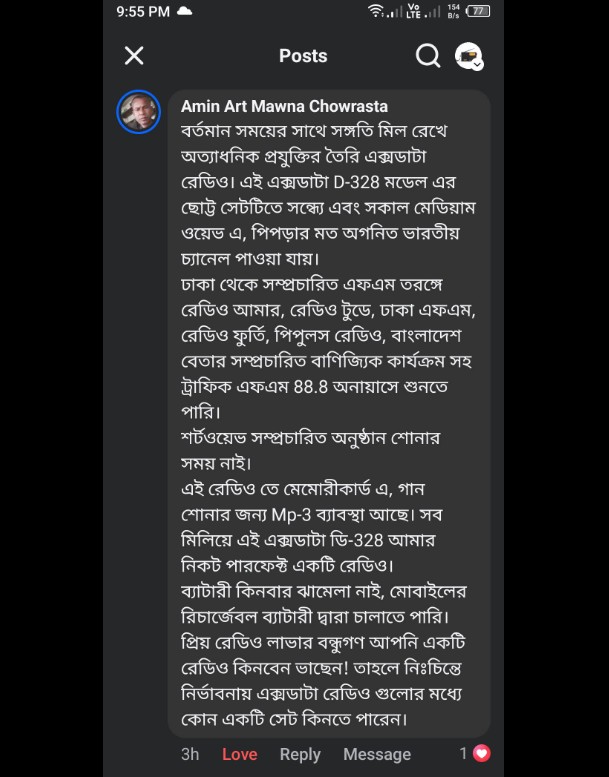609x777 pixels.
Task: Click the 3h comment timestamp
Action: pyautogui.click(x=190, y=754)
